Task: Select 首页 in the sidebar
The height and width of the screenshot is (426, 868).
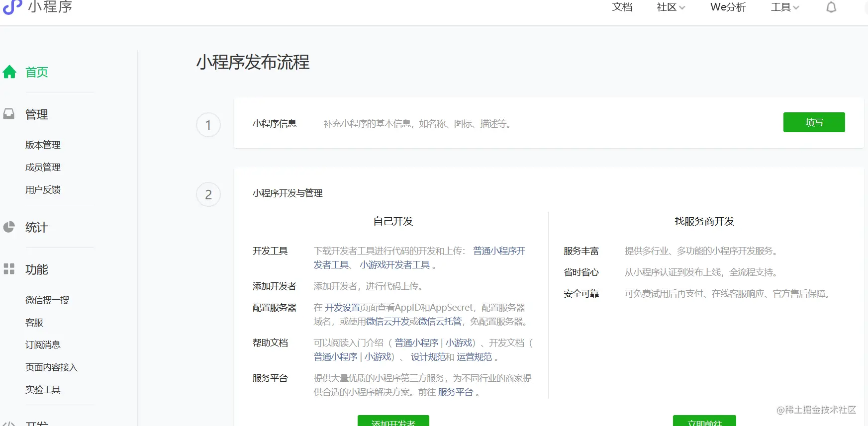Action: pyautogui.click(x=37, y=72)
